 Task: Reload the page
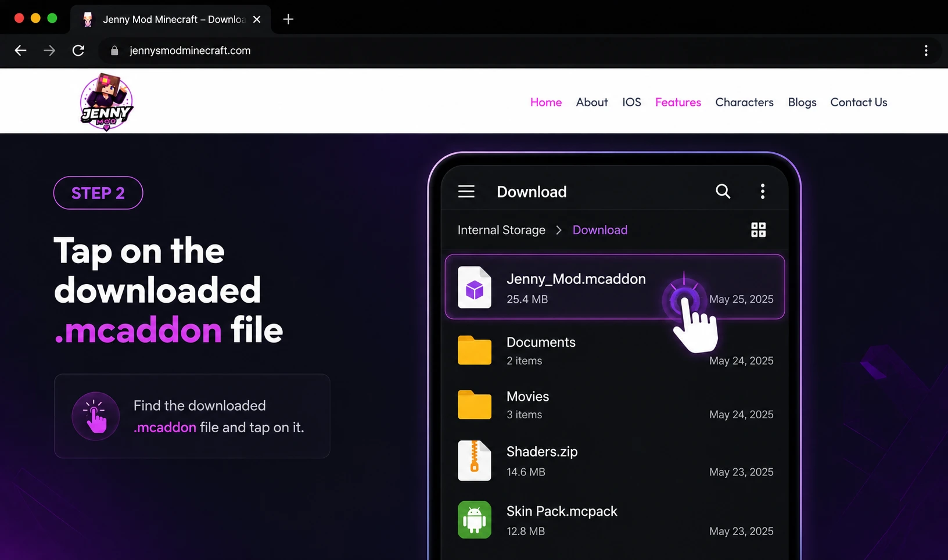pos(78,51)
